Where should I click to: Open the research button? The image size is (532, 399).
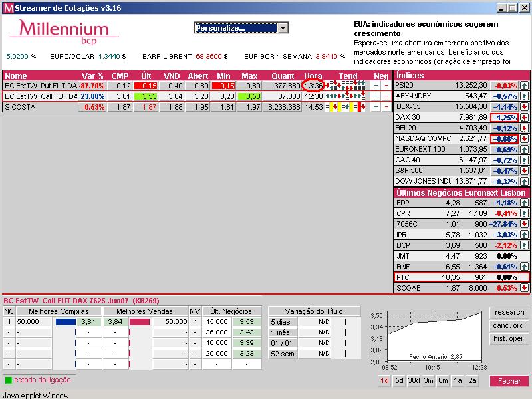(x=509, y=312)
